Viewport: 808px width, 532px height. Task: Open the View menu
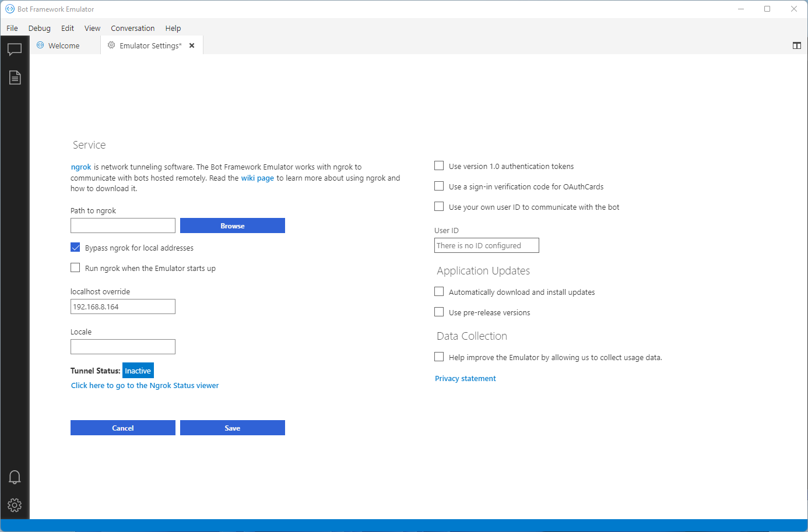(x=92, y=28)
